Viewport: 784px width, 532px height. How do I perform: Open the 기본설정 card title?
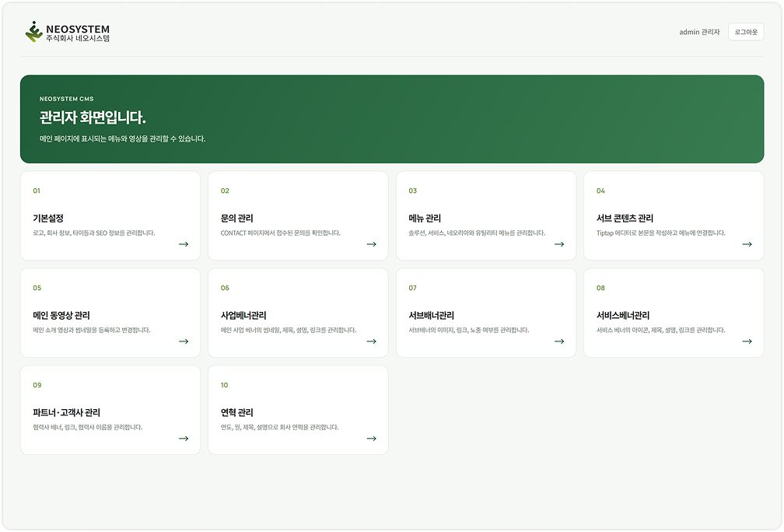[x=48, y=218]
